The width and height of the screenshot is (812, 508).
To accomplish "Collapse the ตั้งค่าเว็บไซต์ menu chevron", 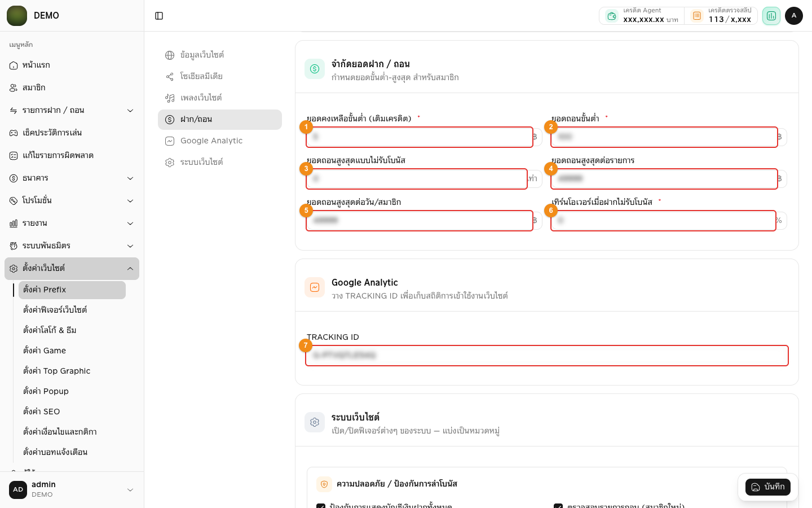I will pos(130,269).
